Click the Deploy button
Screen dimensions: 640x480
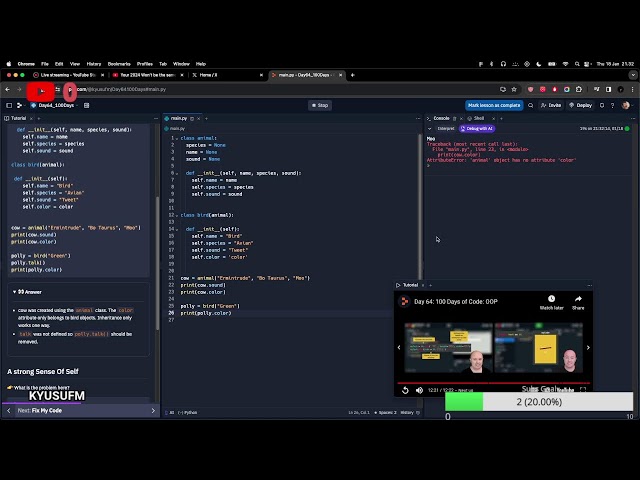(580, 105)
